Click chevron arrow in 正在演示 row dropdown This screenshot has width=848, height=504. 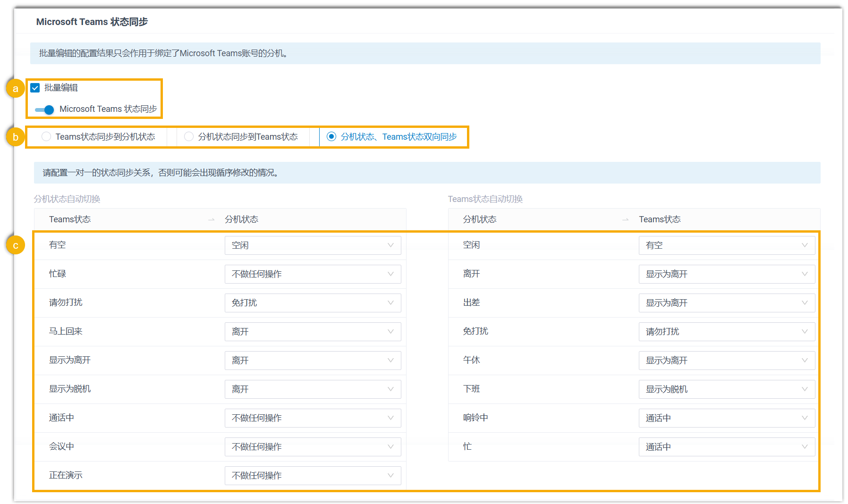point(390,476)
